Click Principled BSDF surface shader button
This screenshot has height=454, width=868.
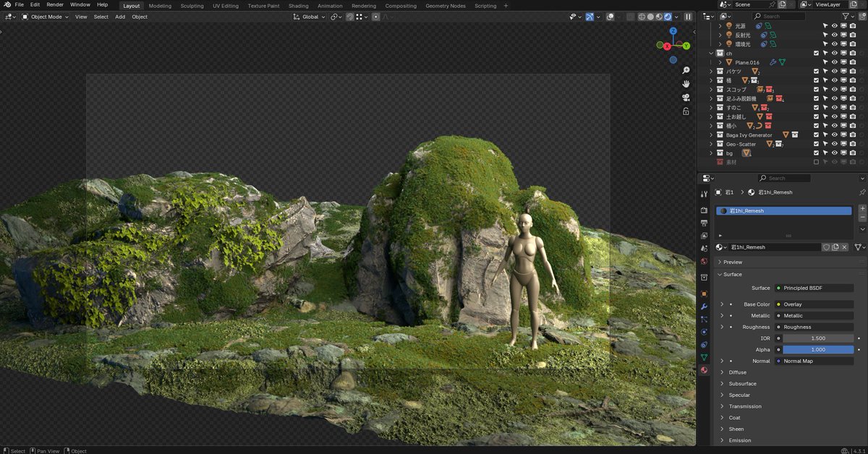click(814, 288)
